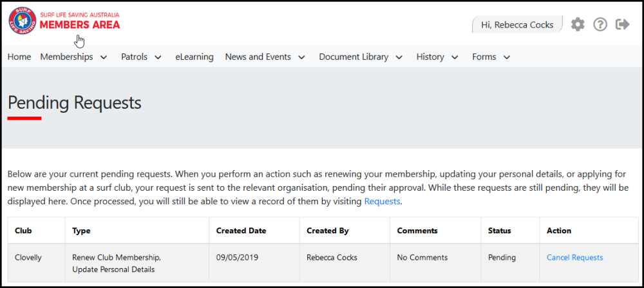Click the MEMBERS AREA header text
Screen dimensions: 644x288
point(80,24)
